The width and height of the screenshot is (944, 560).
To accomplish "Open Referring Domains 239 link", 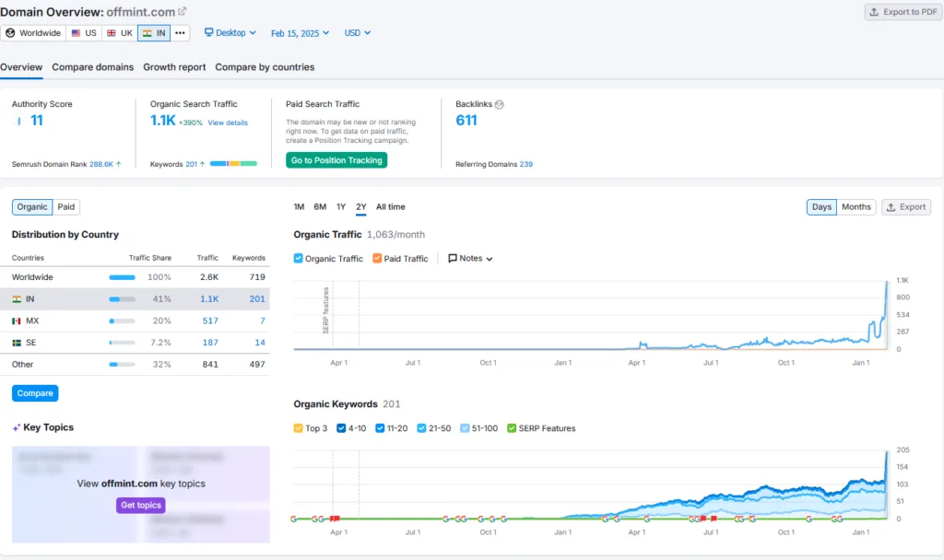I will click(526, 164).
